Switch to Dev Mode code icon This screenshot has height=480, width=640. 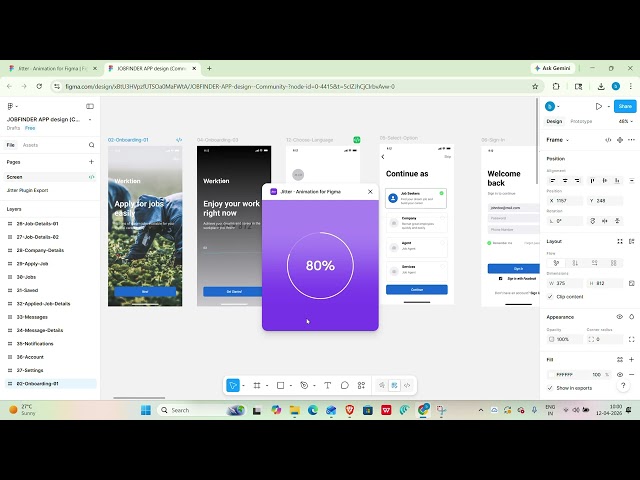pyautogui.click(x=407, y=385)
